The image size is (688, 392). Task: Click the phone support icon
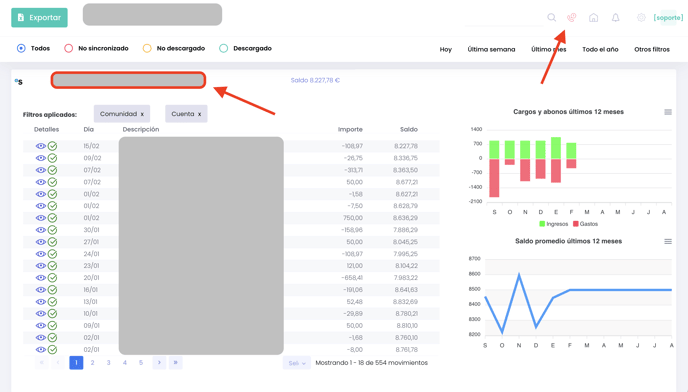(x=571, y=18)
